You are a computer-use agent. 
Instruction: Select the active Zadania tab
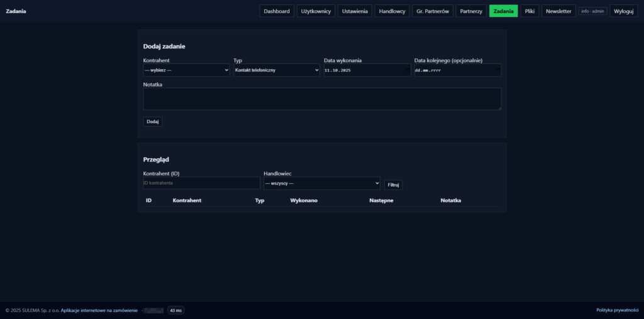pos(503,11)
